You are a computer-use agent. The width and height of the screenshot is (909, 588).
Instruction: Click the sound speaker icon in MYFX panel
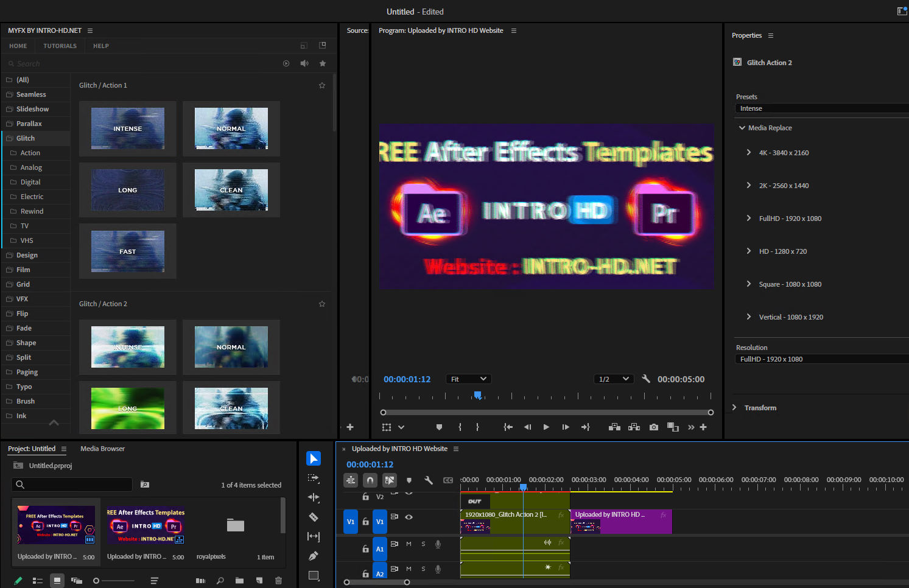304,63
